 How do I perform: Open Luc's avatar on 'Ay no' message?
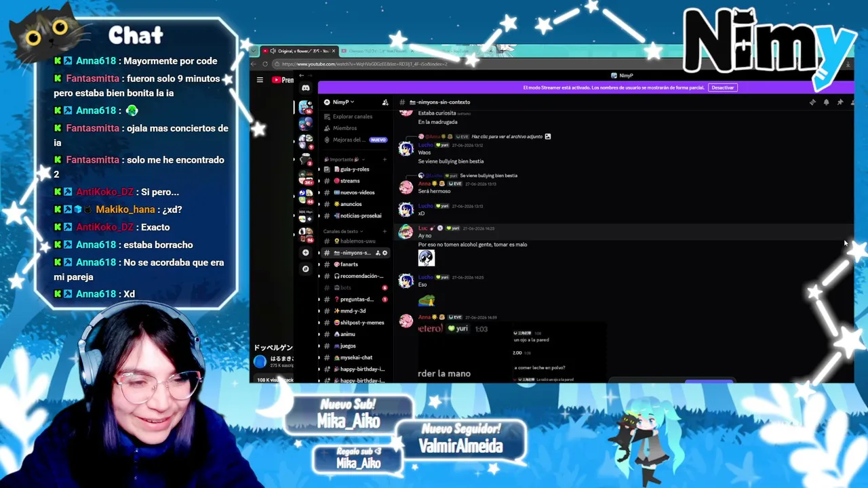point(406,232)
